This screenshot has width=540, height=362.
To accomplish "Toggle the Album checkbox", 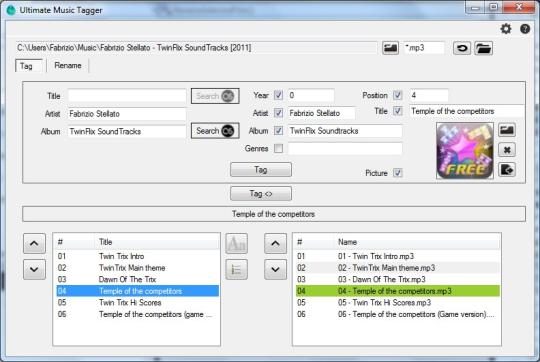I will [x=278, y=131].
